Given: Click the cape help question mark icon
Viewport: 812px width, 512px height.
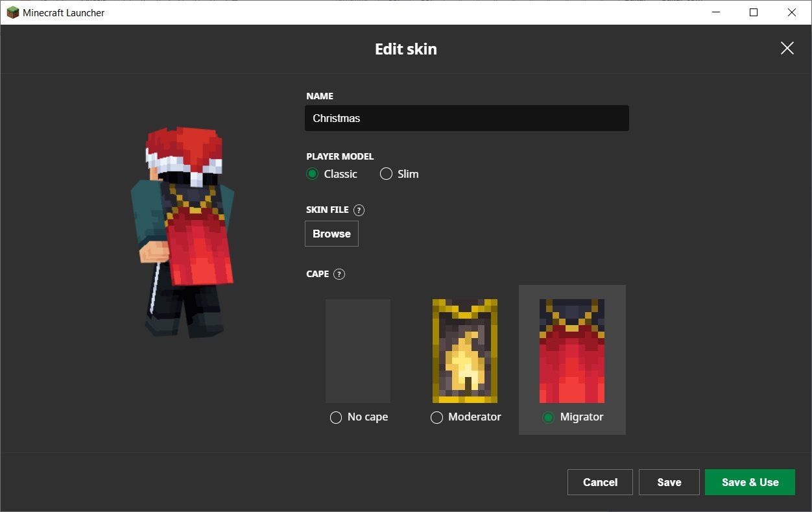Looking at the screenshot, I should pyautogui.click(x=339, y=274).
